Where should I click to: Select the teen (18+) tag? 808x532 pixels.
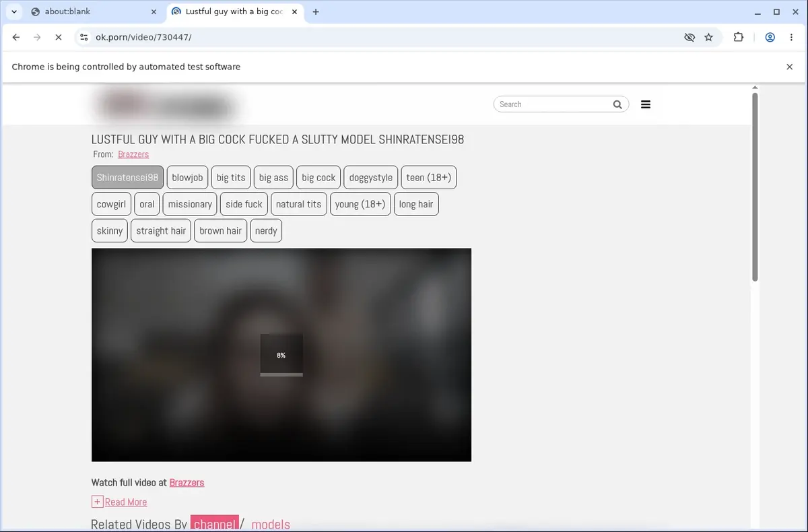click(429, 178)
